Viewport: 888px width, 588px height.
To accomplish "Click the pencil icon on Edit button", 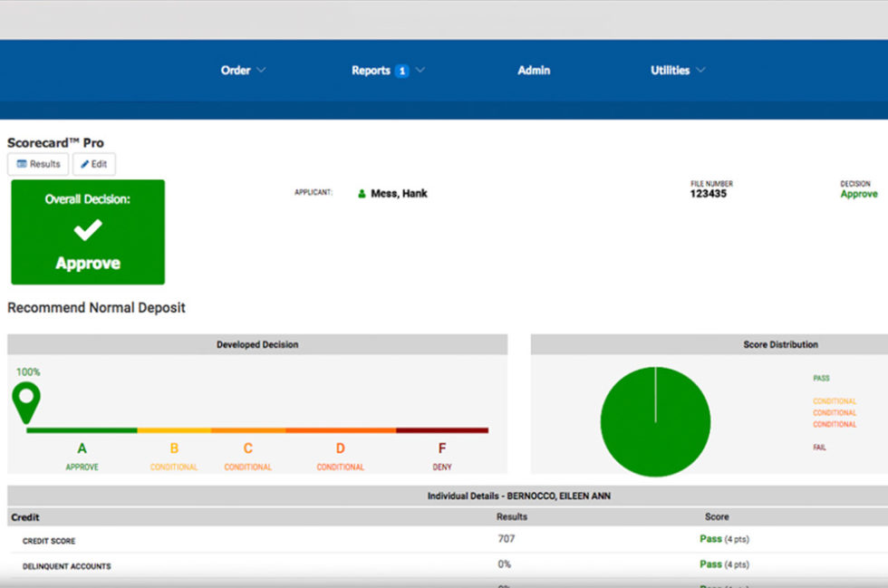I will pos(84,165).
